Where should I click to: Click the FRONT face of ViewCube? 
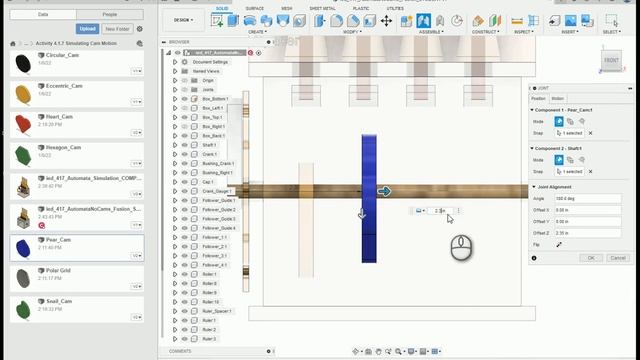coord(611,60)
